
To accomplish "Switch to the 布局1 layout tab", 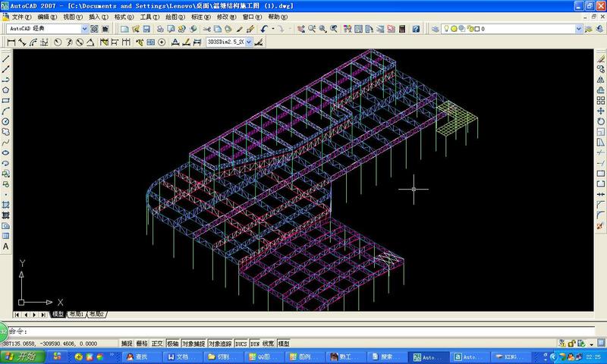I will pos(76,314).
